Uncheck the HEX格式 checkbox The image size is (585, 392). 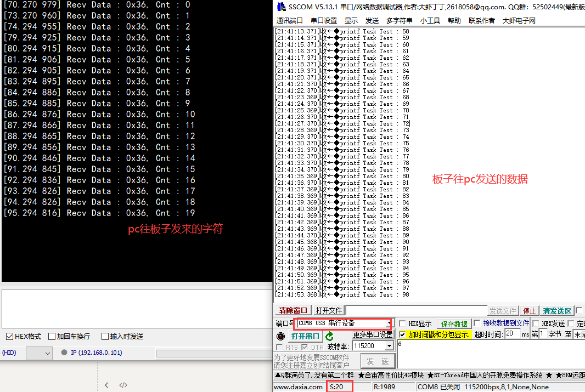coord(10,337)
